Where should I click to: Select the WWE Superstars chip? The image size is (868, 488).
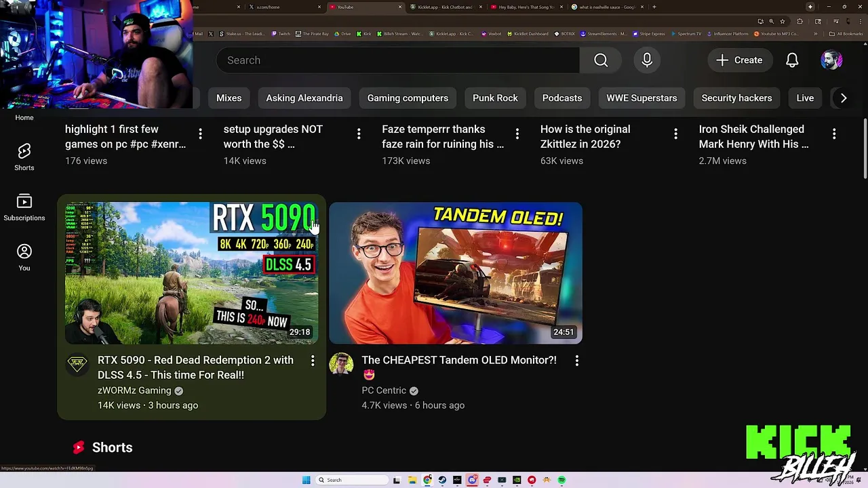point(642,98)
